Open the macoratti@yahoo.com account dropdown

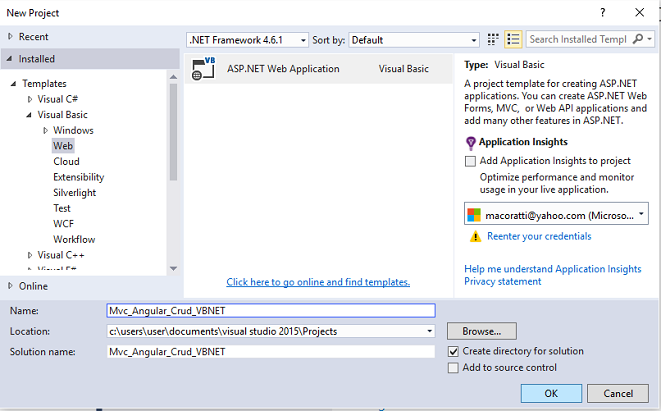point(641,214)
